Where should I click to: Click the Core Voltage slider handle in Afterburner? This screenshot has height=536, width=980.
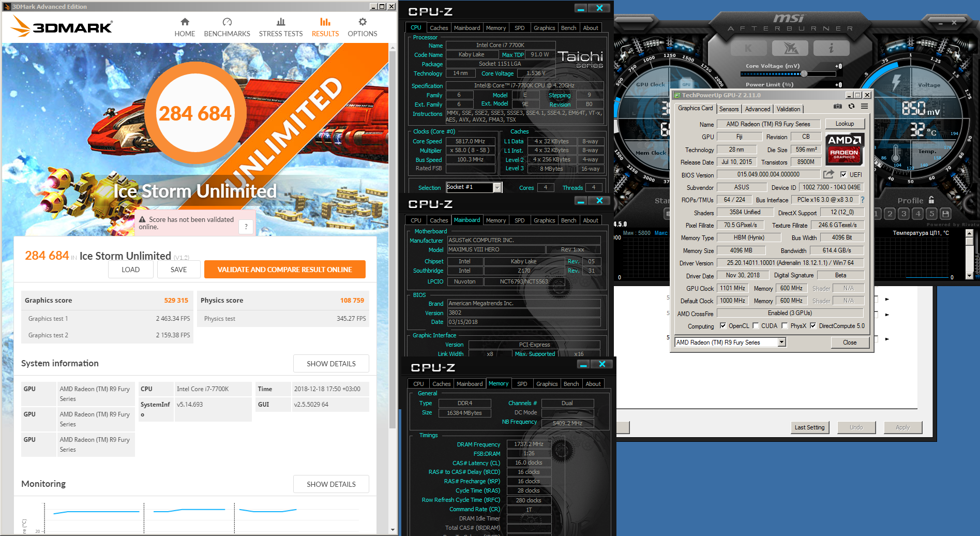pos(804,74)
